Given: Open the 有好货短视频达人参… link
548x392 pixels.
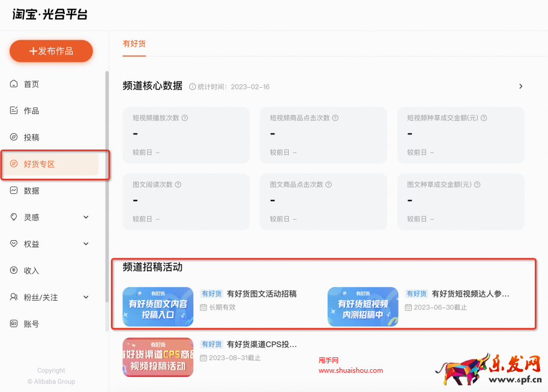Looking at the screenshot, I should click(471, 294).
